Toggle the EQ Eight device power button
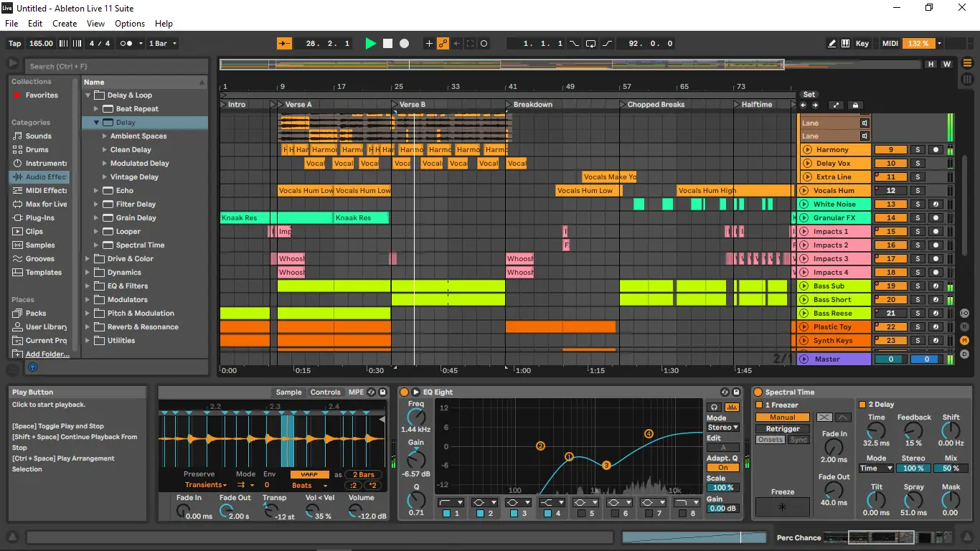The height and width of the screenshot is (551, 980). tap(404, 392)
